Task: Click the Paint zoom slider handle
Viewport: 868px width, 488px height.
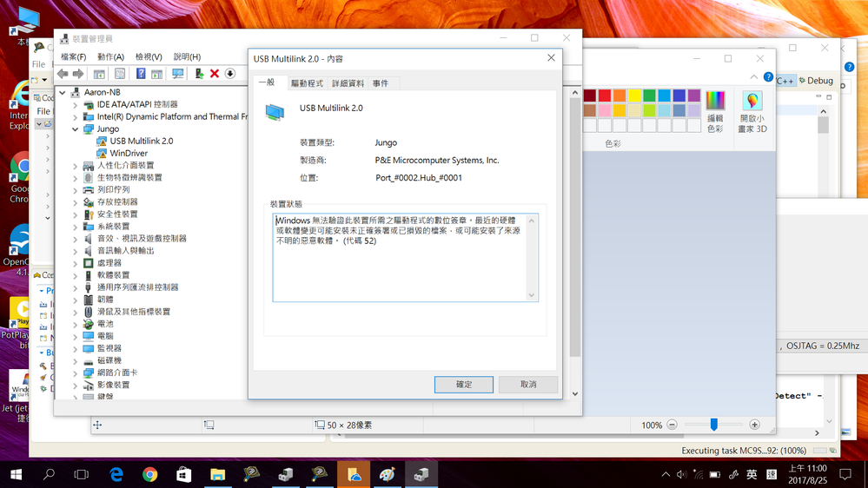Action: (x=713, y=425)
